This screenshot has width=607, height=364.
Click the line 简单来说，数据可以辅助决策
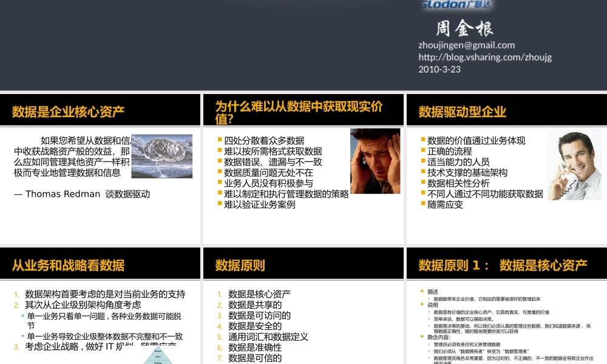pos(464,319)
